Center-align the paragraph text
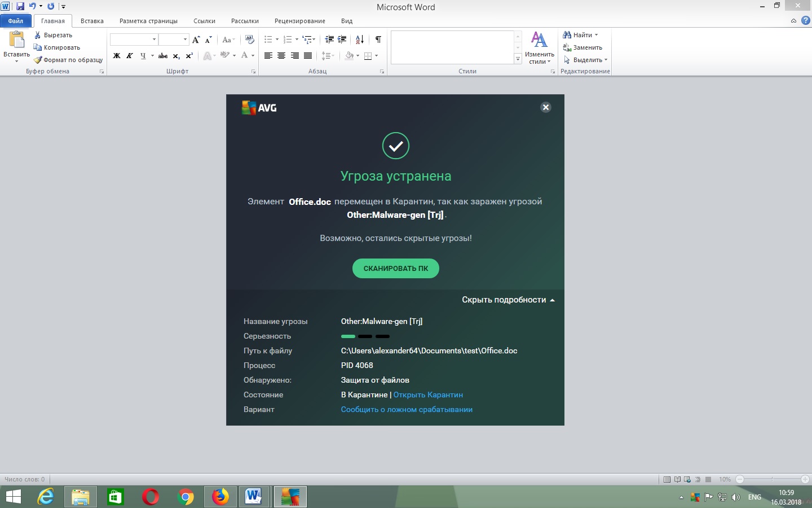 [x=281, y=56]
